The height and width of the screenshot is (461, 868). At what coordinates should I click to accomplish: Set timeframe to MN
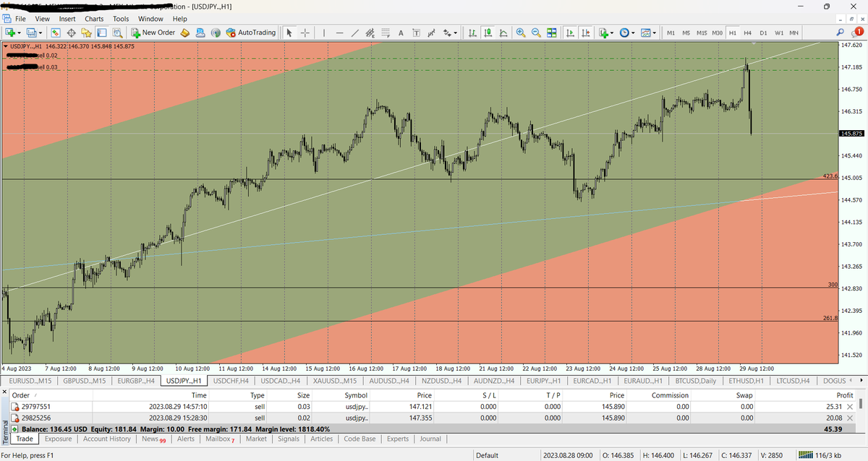click(793, 33)
